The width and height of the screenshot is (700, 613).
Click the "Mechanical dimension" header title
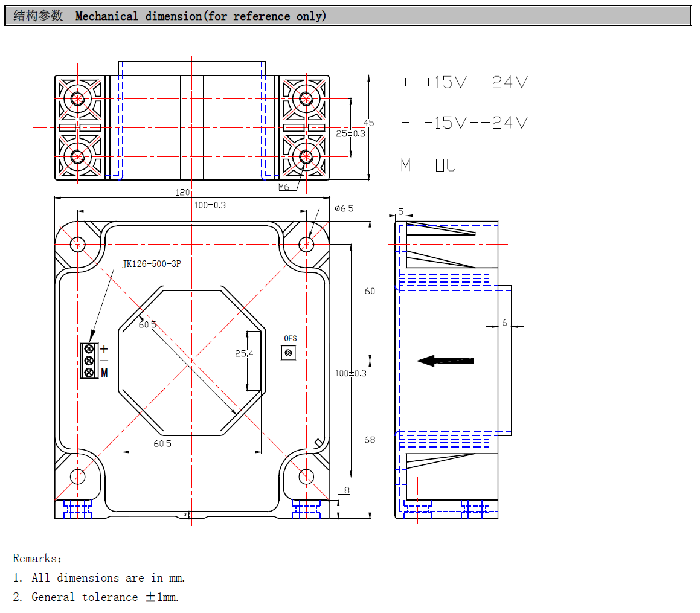pos(201,16)
